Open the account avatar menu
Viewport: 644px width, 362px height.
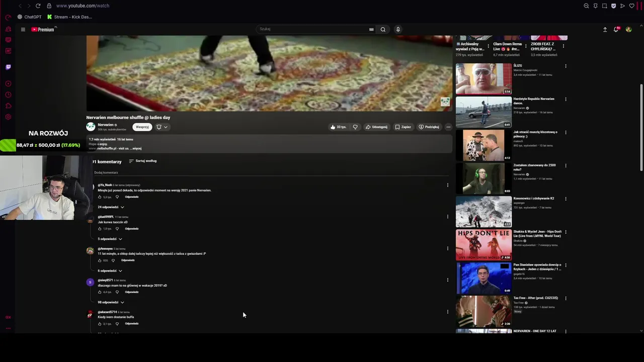coord(628,30)
